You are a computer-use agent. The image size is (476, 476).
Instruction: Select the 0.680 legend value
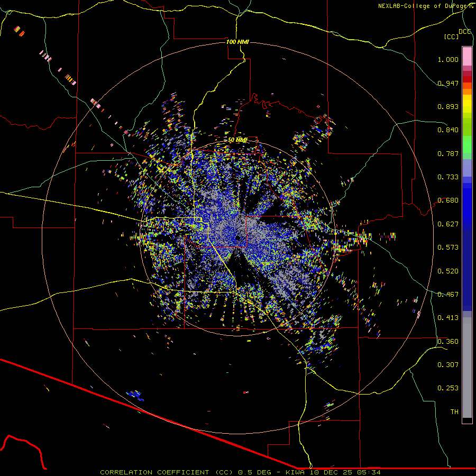[448, 200]
